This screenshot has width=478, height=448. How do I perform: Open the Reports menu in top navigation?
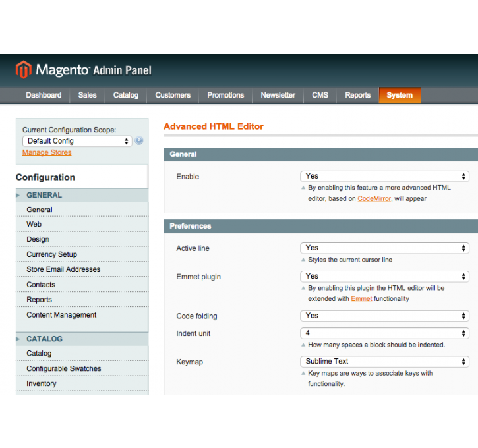click(x=357, y=95)
